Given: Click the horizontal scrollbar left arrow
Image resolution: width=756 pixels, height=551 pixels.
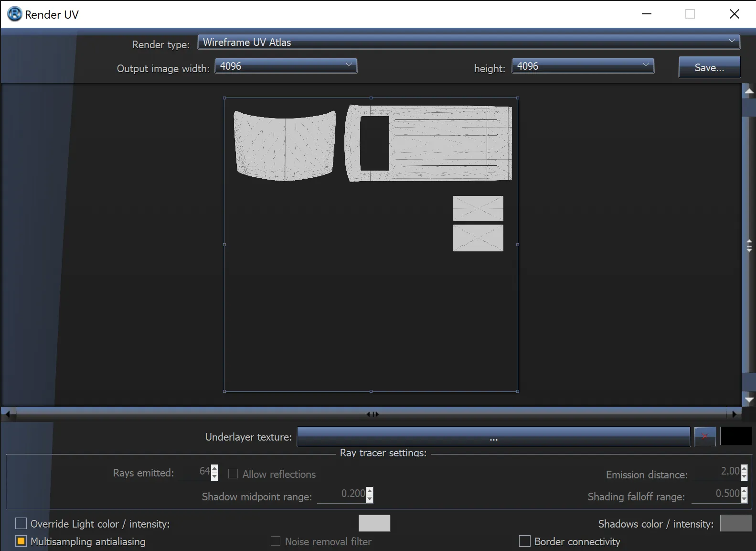Looking at the screenshot, I should 8,414.
